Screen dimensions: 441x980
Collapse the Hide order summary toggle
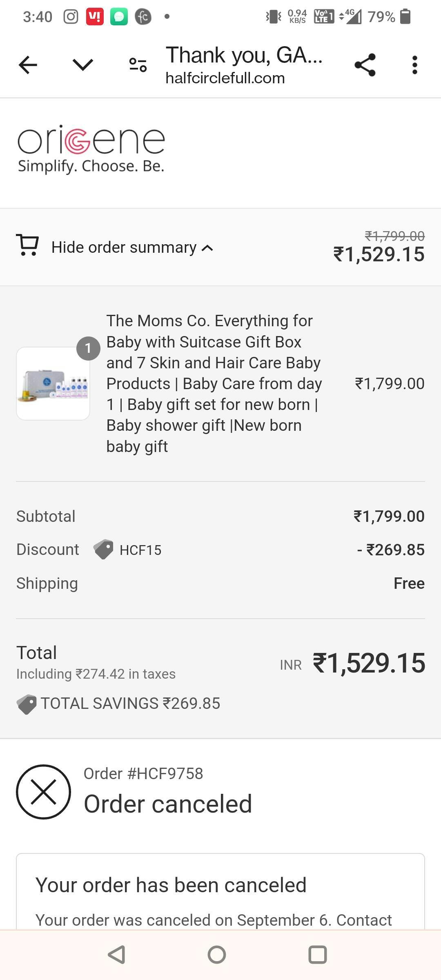coord(124,247)
